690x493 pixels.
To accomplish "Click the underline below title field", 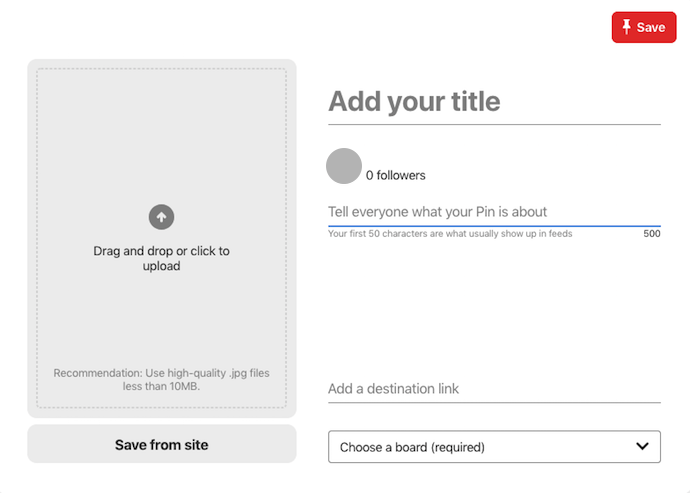I will [494, 125].
